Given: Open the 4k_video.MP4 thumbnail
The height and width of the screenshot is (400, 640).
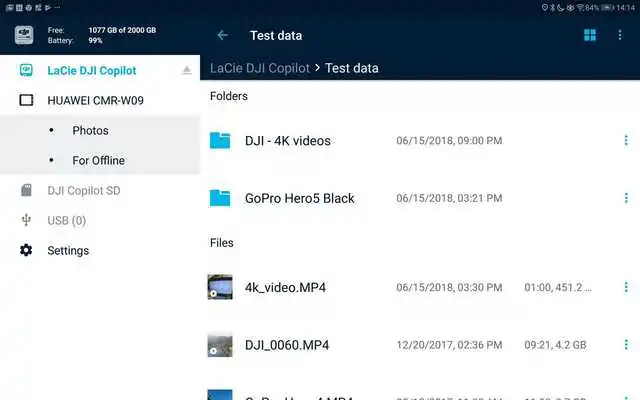Looking at the screenshot, I should click(220, 287).
